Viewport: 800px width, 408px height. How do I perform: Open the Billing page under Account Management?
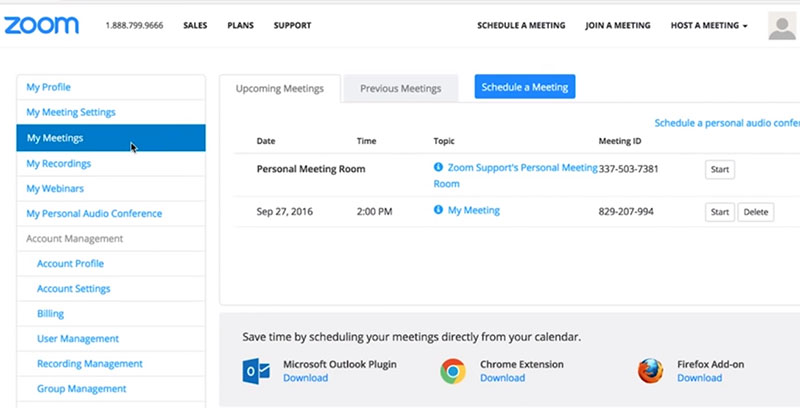[x=50, y=313]
